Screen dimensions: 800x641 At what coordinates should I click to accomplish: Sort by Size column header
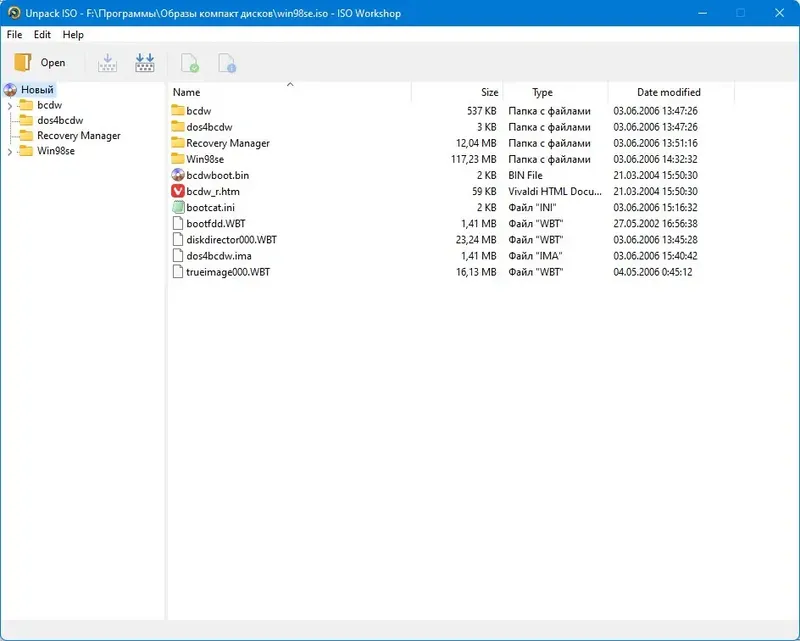click(x=457, y=92)
